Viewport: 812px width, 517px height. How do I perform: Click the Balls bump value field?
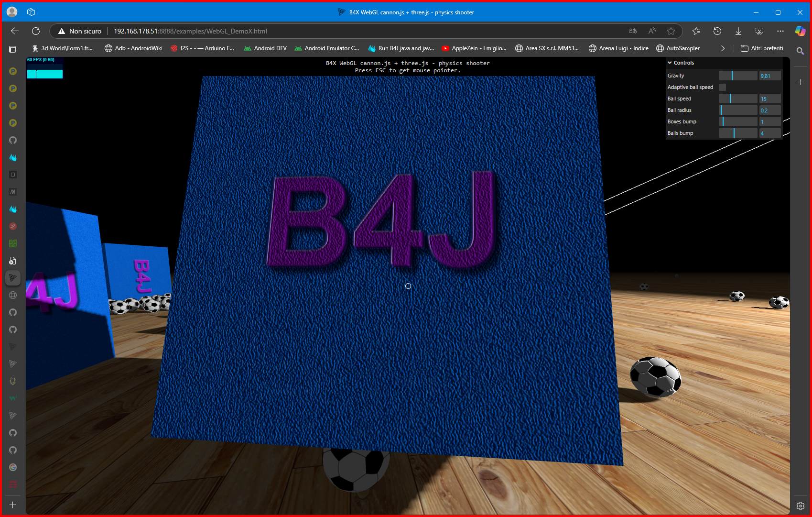(x=770, y=133)
